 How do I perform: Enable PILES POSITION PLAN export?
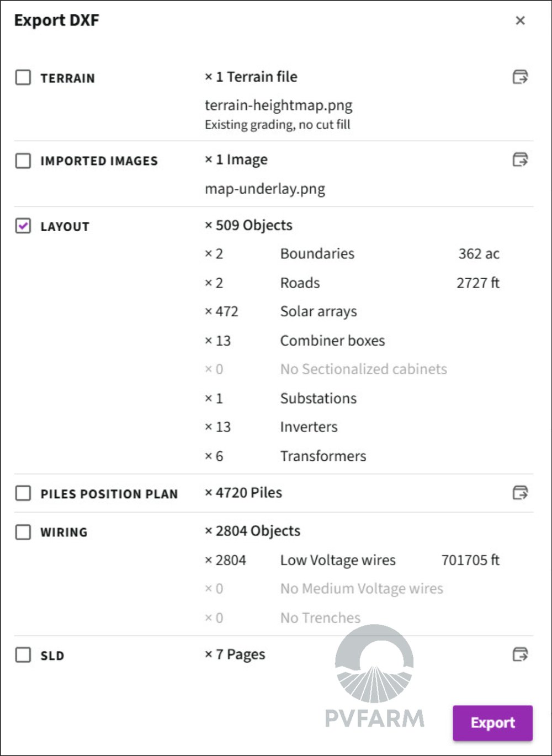(x=23, y=494)
